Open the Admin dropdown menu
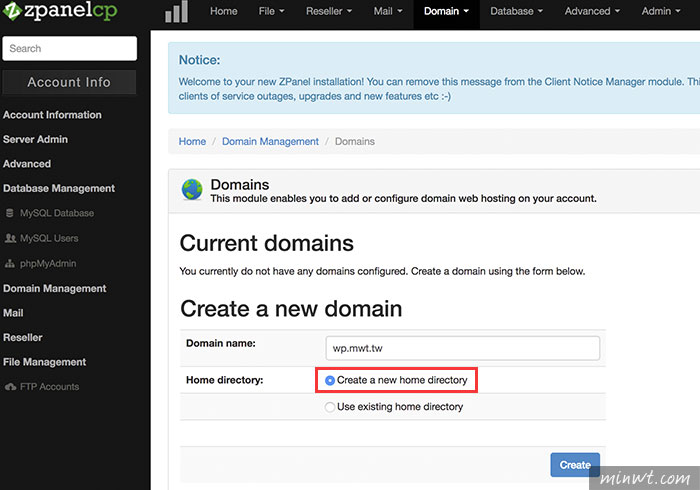Image resolution: width=700 pixels, height=490 pixels. [661, 11]
